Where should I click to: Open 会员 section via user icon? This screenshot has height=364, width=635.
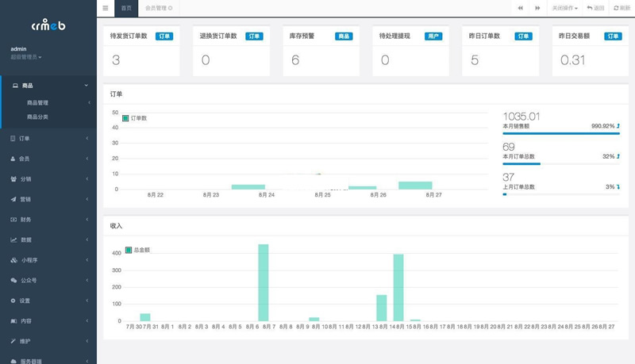click(x=13, y=159)
